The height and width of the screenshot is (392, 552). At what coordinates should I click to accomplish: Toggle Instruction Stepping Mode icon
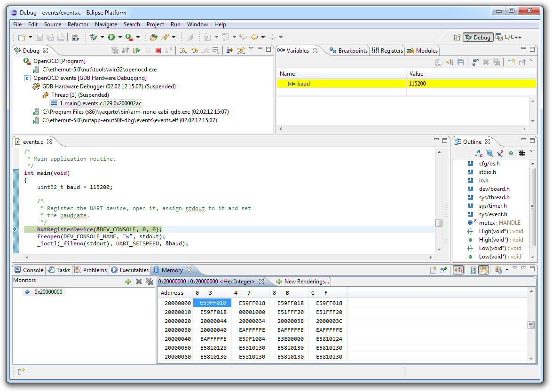230,51
